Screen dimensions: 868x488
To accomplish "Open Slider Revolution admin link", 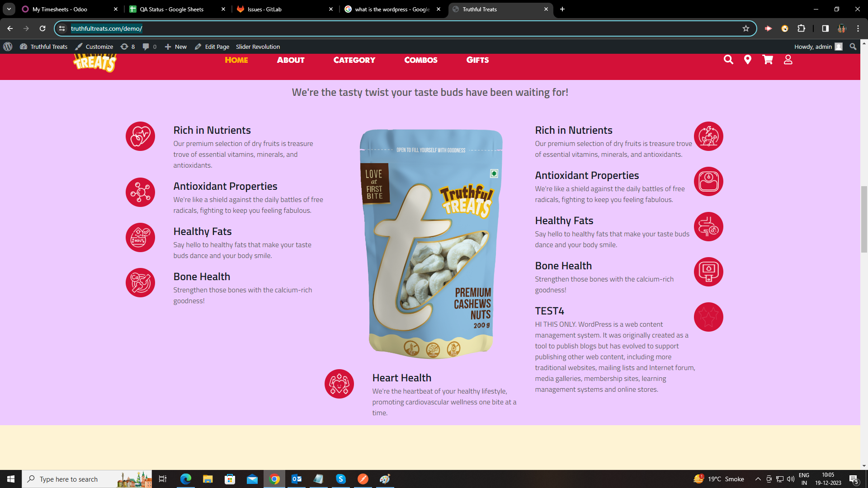I will point(258,47).
